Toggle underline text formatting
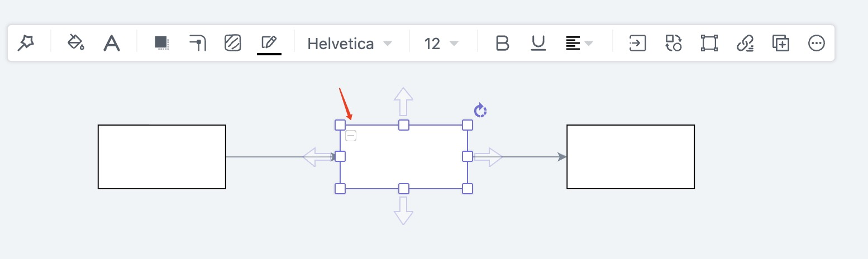The height and width of the screenshot is (259, 868). tap(538, 43)
